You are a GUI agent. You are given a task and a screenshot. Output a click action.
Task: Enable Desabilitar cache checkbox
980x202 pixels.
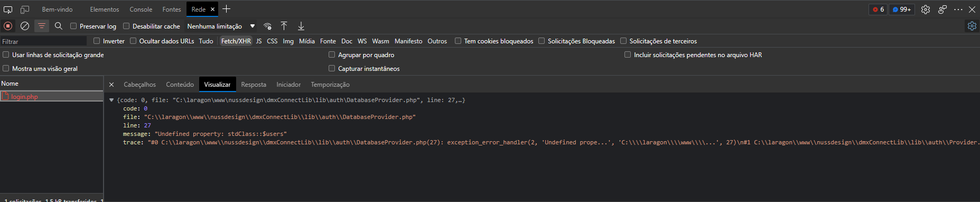[x=126, y=26]
